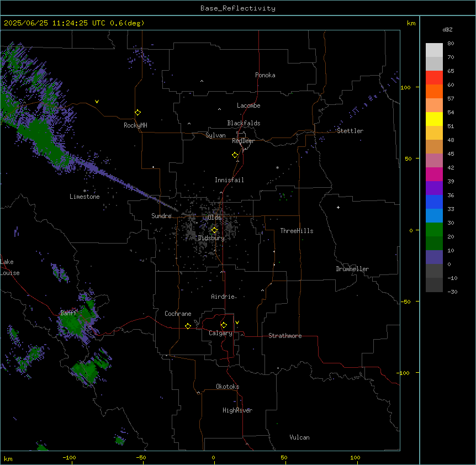Click the Ponoka city label
Viewport: 476px width, 465px height.
[265, 75]
